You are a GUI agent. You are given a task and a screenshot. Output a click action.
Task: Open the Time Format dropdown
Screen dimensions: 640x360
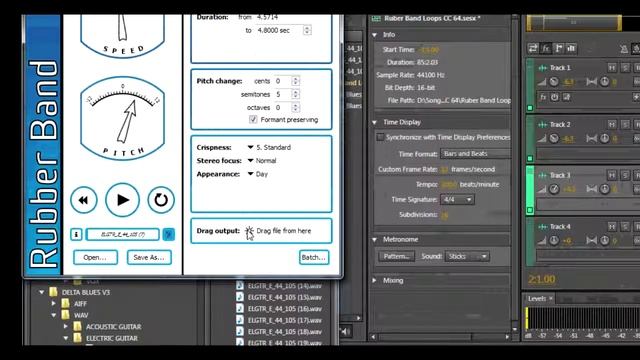tap(476, 154)
